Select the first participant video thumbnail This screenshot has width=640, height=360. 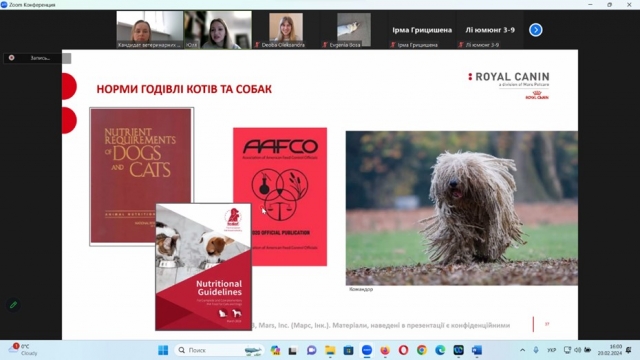tap(149, 30)
